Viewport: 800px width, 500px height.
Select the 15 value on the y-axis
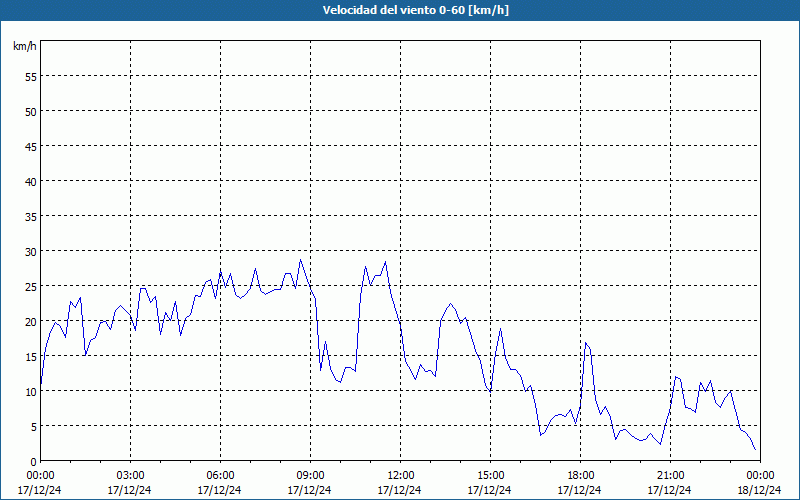coord(31,357)
